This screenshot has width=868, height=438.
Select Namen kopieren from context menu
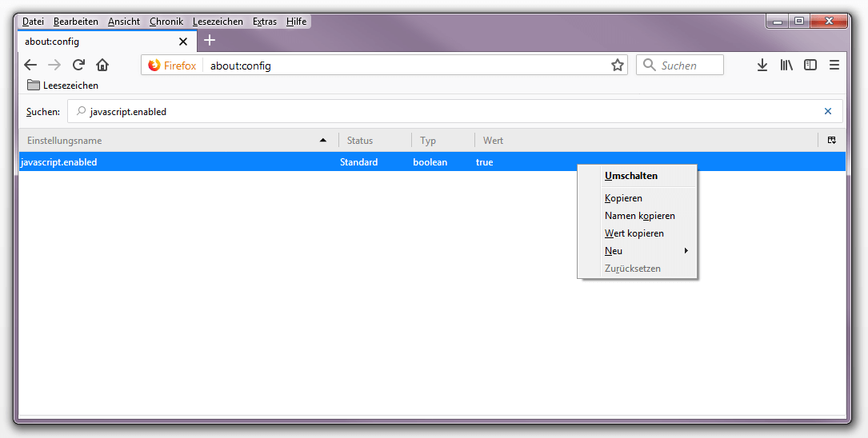[x=637, y=216]
